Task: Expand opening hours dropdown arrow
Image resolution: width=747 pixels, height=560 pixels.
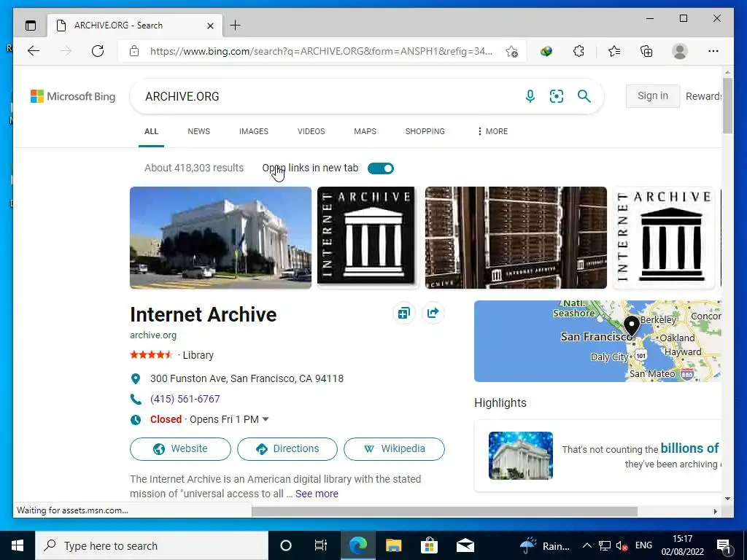Action: coord(266,419)
